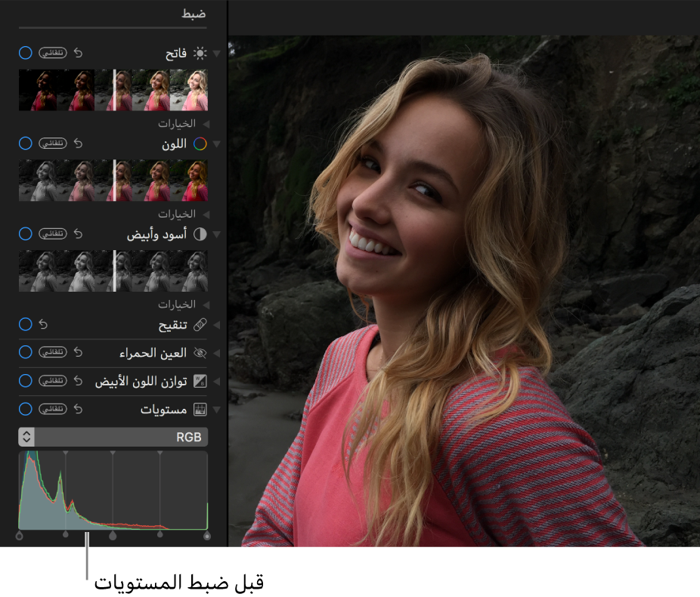Expand the Retouch section disclosure triangle
Image resolution: width=700 pixels, height=597 pixels.
(x=217, y=325)
